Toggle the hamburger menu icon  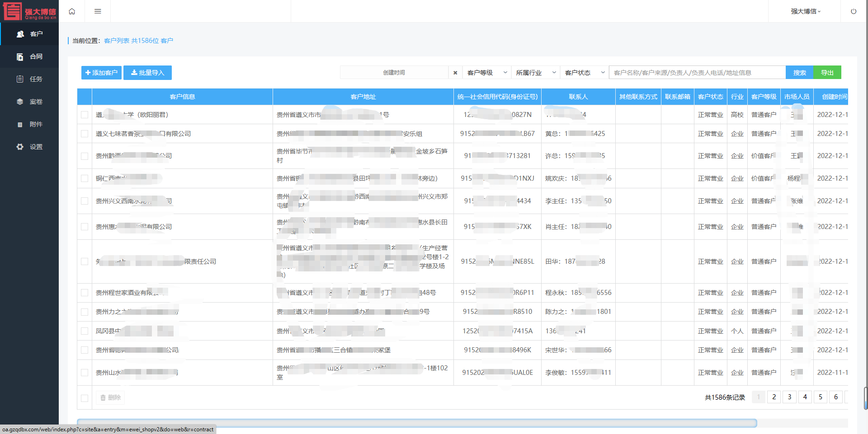pyautogui.click(x=98, y=11)
